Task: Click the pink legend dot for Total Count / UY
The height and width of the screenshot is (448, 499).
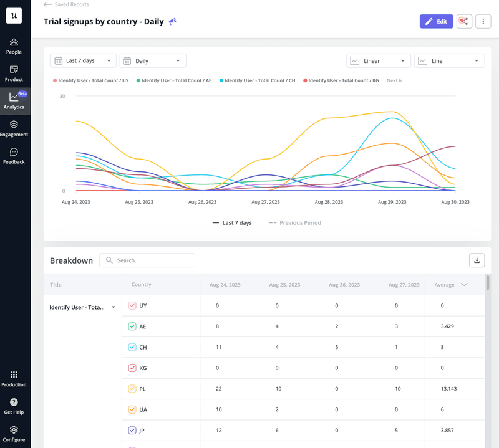Action: [x=54, y=81]
